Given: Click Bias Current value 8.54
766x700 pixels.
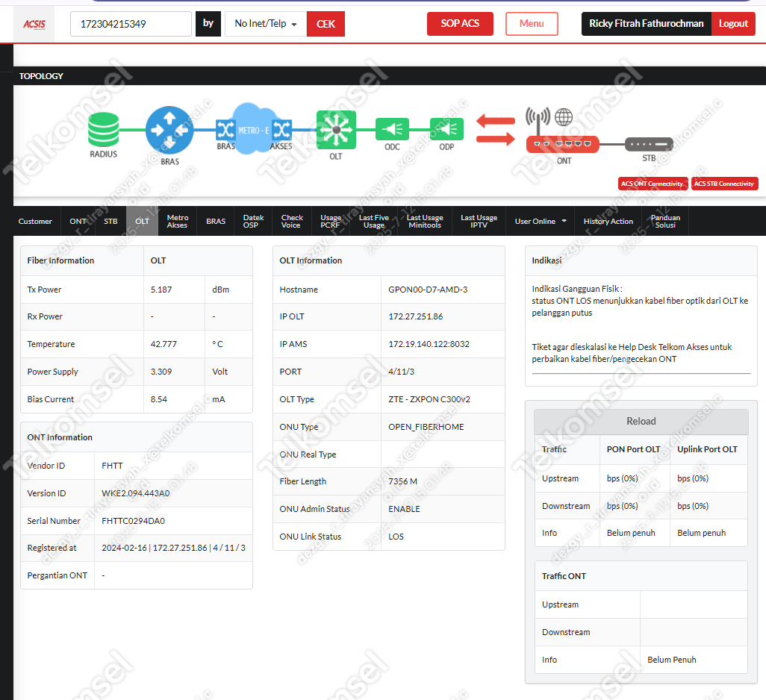Looking at the screenshot, I should (159, 399).
